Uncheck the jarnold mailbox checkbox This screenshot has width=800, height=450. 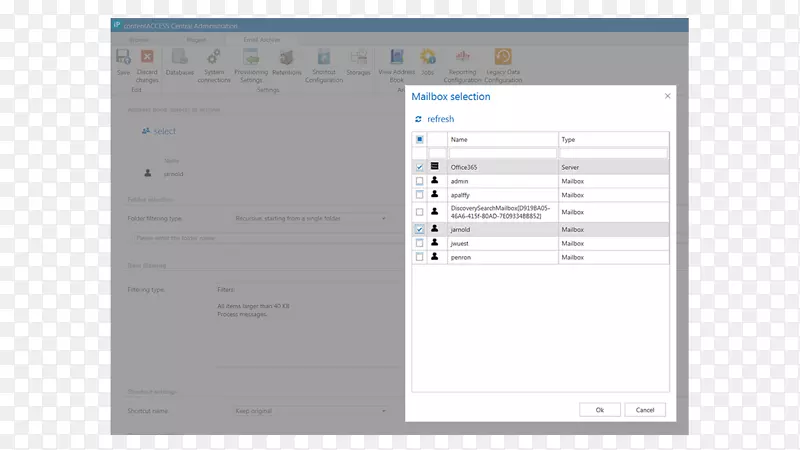pyautogui.click(x=419, y=229)
